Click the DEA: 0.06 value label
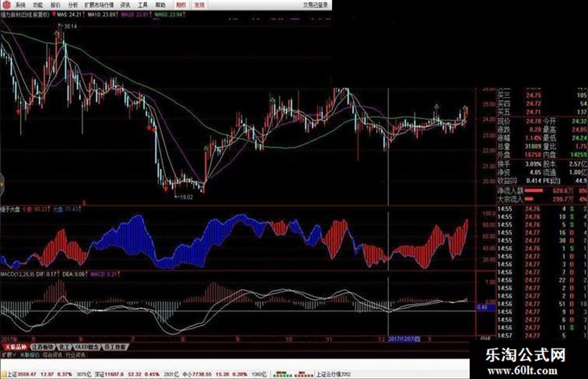The height and width of the screenshot is (379, 588). 74,274
